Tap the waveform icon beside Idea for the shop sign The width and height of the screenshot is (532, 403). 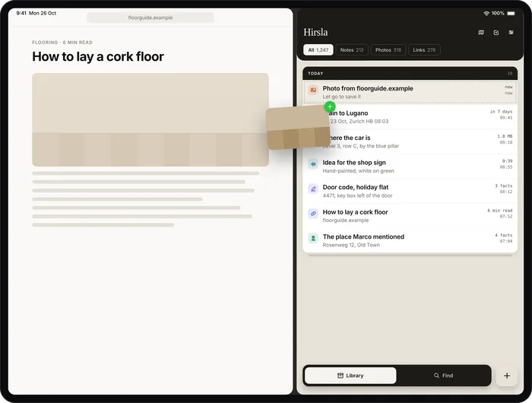tap(313, 164)
